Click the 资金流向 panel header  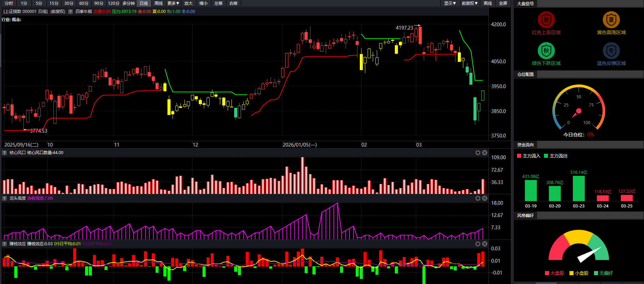(526, 145)
